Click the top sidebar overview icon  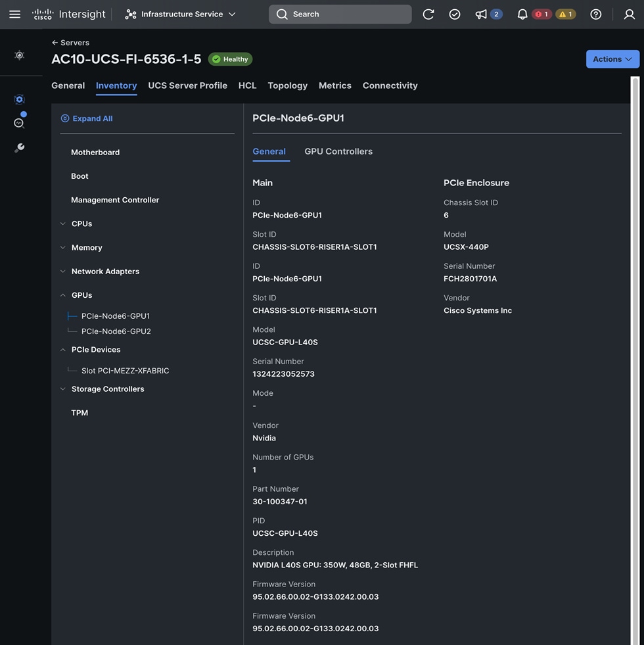coord(19,55)
